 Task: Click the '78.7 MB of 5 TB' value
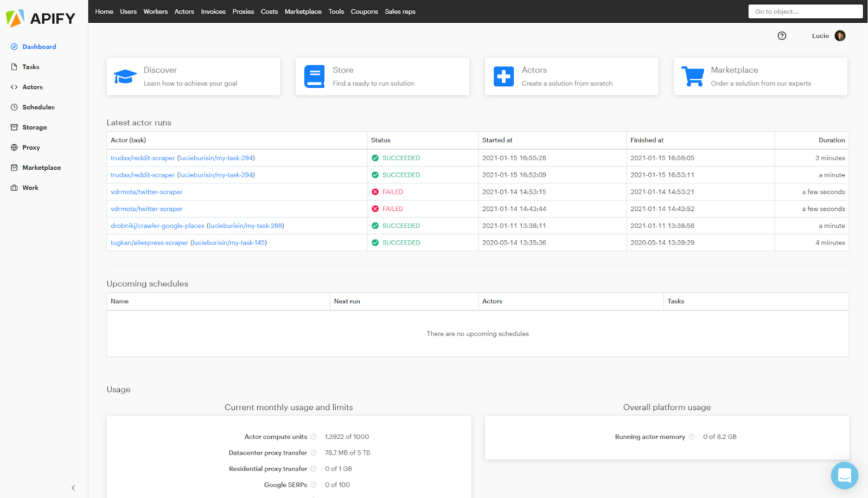pyautogui.click(x=348, y=452)
